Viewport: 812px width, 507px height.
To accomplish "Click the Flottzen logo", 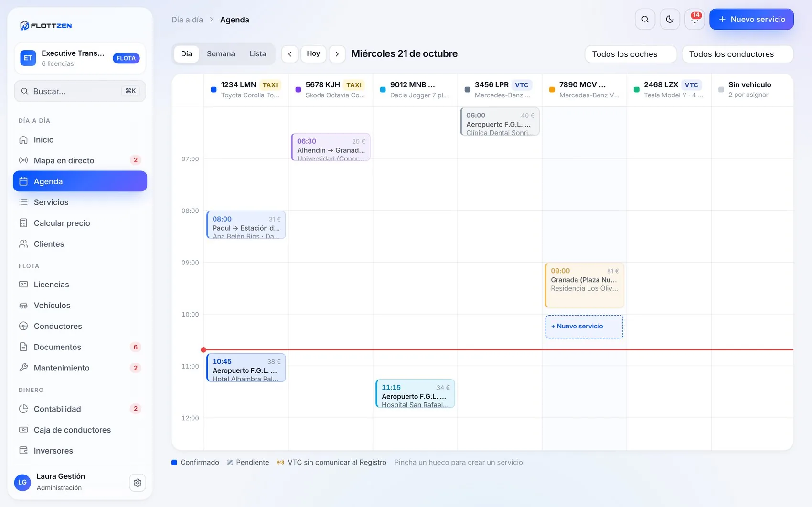I will (x=46, y=26).
